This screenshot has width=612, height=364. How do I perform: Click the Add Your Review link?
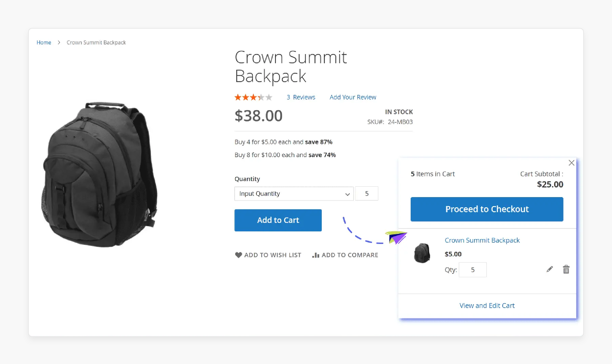click(x=352, y=97)
